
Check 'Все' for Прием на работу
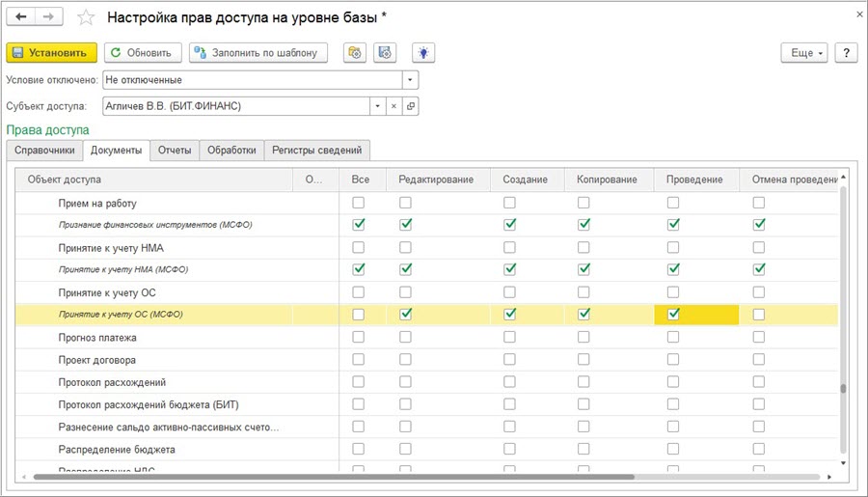tap(359, 203)
